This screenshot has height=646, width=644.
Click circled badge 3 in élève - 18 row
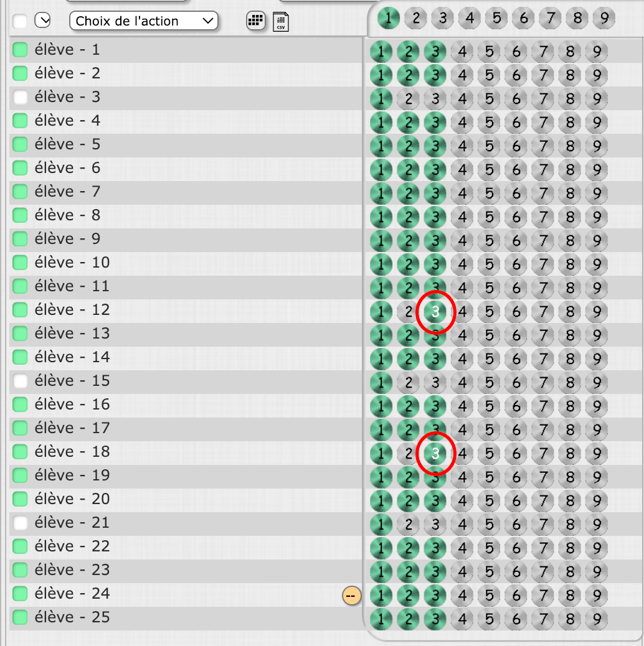(x=436, y=454)
